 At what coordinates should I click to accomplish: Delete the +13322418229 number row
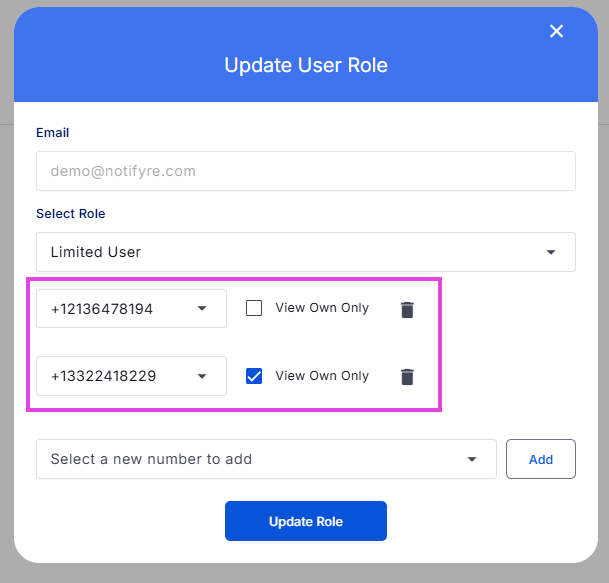point(407,377)
